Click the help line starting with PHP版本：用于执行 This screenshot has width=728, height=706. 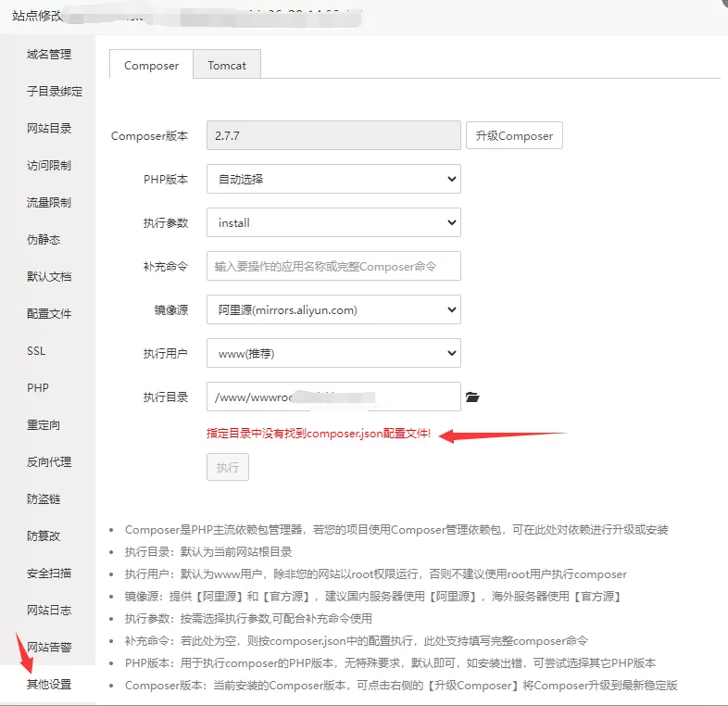[x=390, y=663]
